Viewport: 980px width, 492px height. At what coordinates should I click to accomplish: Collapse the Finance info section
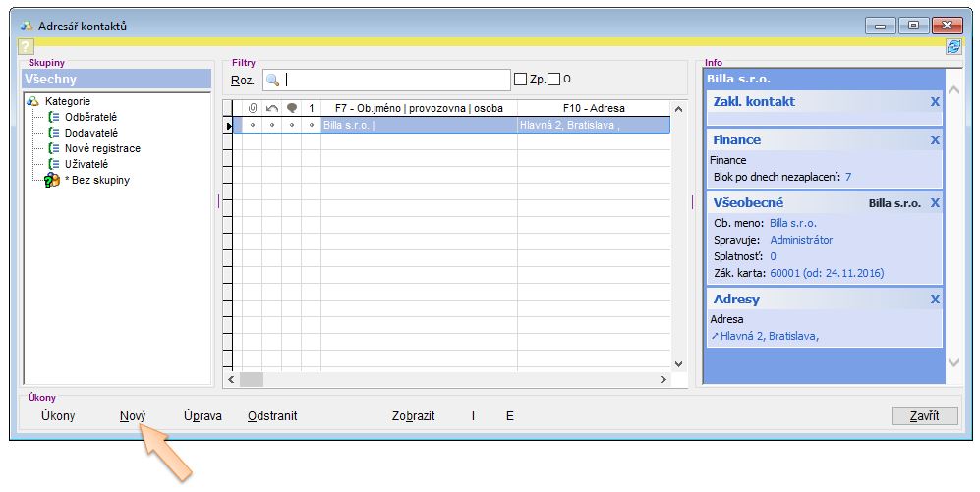click(935, 140)
